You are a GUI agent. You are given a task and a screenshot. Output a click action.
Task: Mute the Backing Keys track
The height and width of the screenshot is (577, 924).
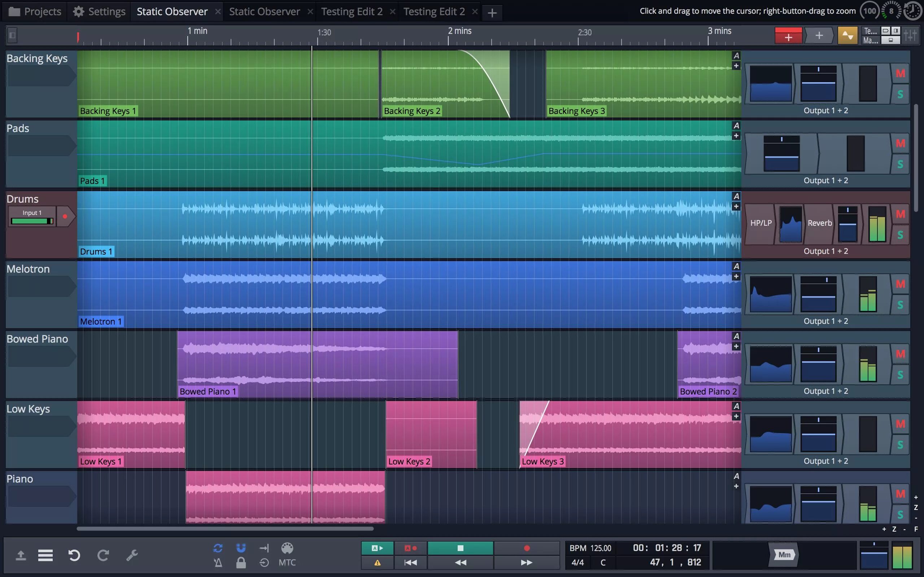point(900,73)
